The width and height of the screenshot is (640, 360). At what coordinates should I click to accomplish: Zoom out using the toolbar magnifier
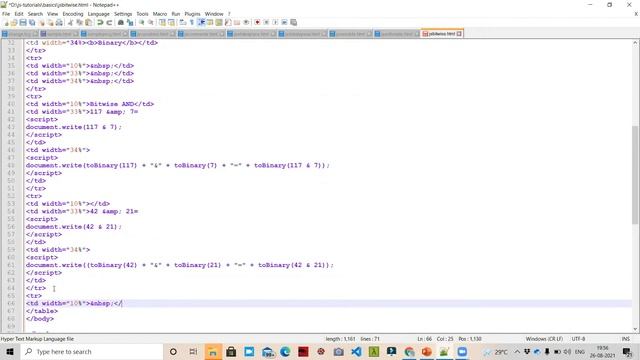[151, 22]
